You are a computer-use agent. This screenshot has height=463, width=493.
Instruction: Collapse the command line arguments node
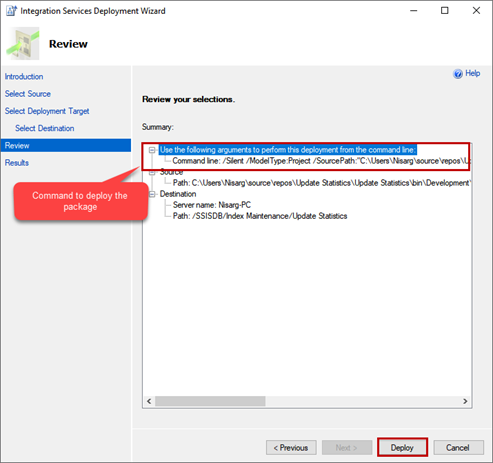point(152,150)
